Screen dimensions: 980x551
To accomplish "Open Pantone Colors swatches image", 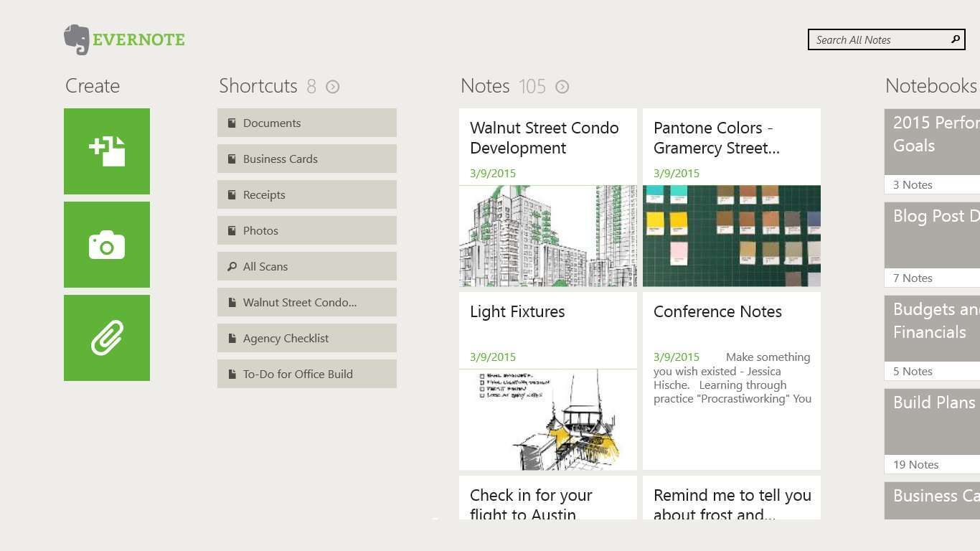I will click(731, 236).
